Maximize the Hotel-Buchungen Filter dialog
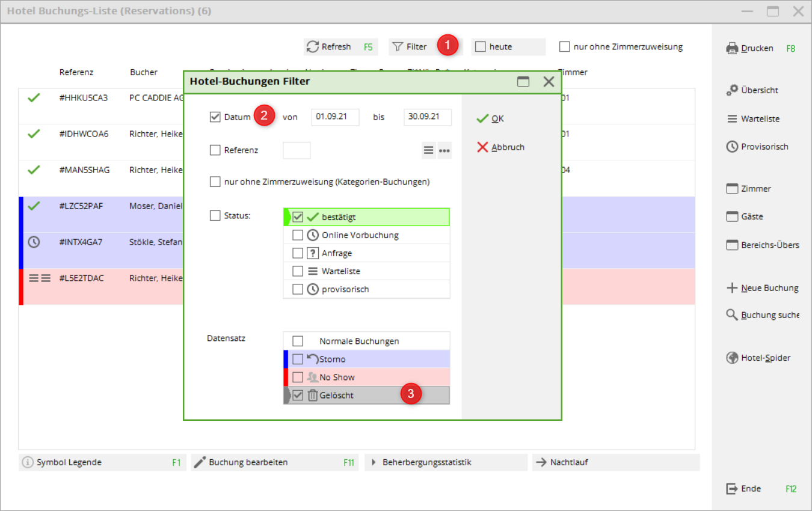812x511 pixels. (x=523, y=82)
